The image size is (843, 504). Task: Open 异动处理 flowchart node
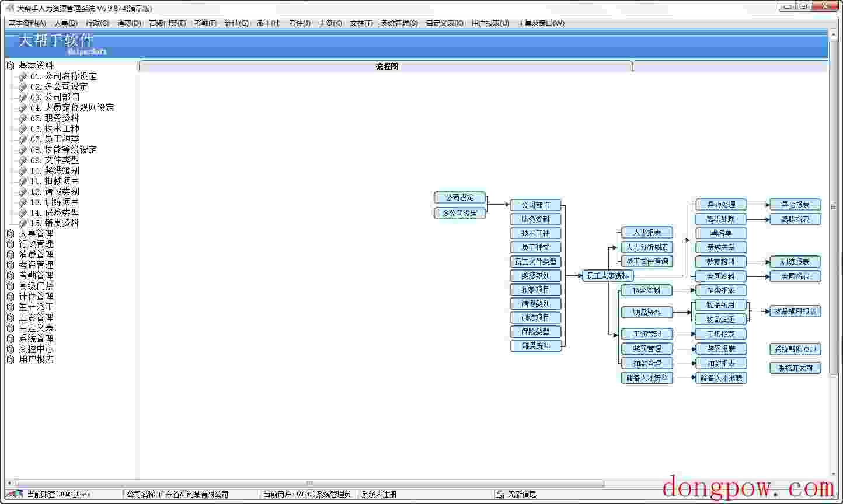tap(721, 205)
